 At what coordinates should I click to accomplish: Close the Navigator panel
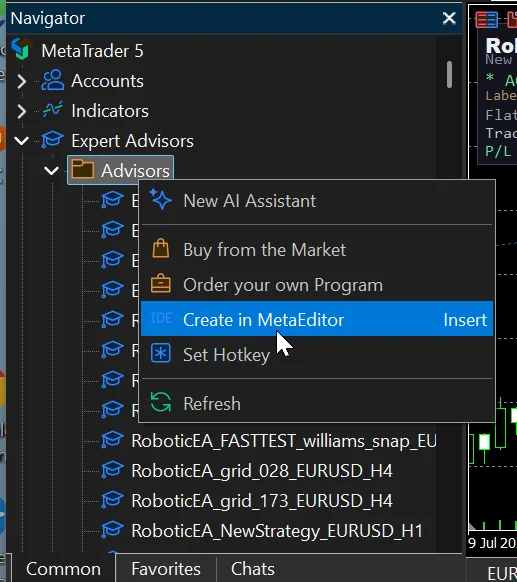pyautogui.click(x=449, y=18)
